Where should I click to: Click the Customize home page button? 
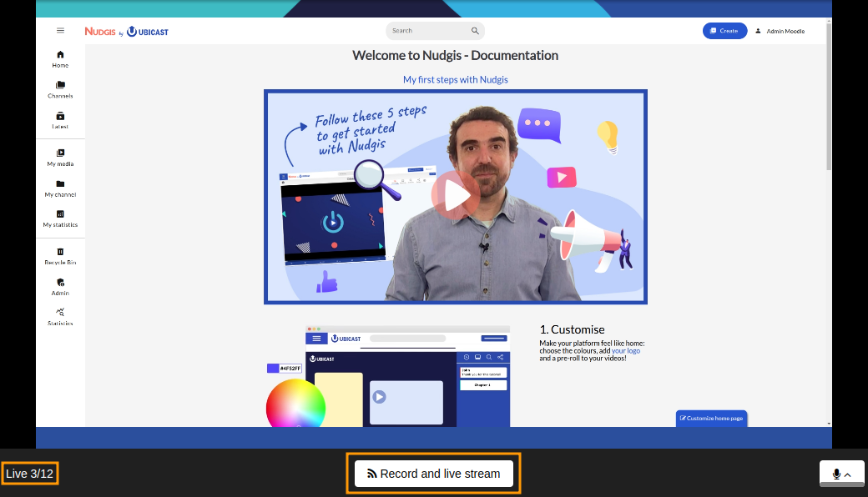pos(711,419)
